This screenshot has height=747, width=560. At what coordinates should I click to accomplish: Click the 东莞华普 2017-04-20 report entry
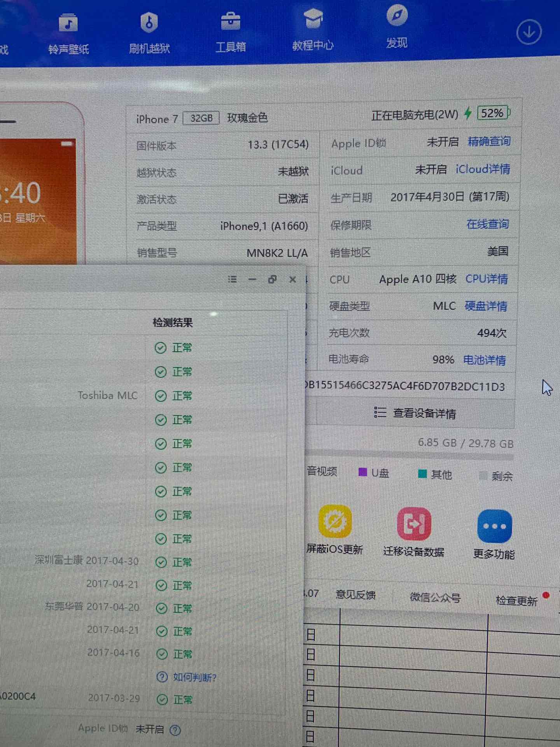92,607
